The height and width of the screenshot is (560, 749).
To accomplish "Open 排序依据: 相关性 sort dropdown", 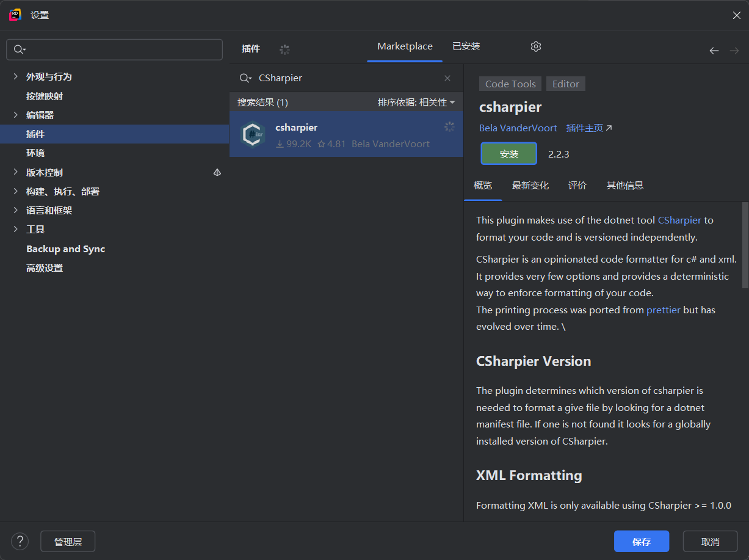I will tap(416, 102).
